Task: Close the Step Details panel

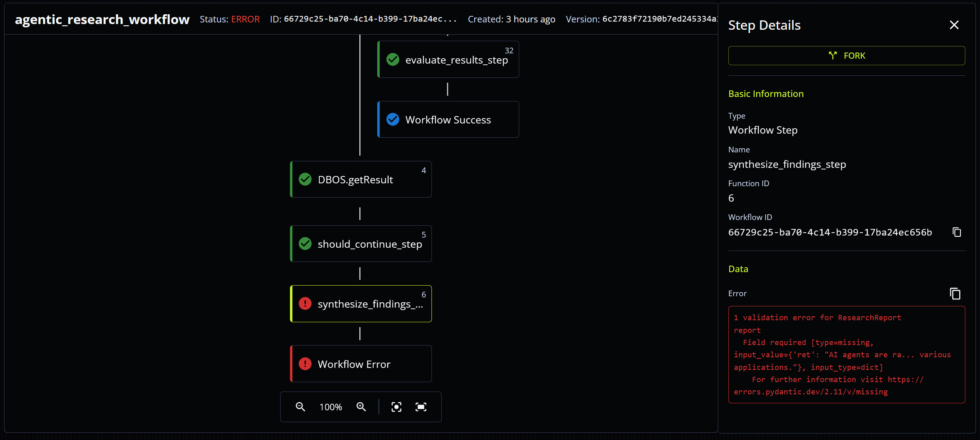Action: click(954, 25)
